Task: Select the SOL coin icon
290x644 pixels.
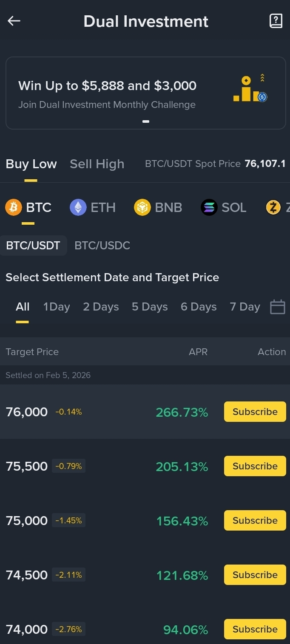Action: pyautogui.click(x=209, y=207)
